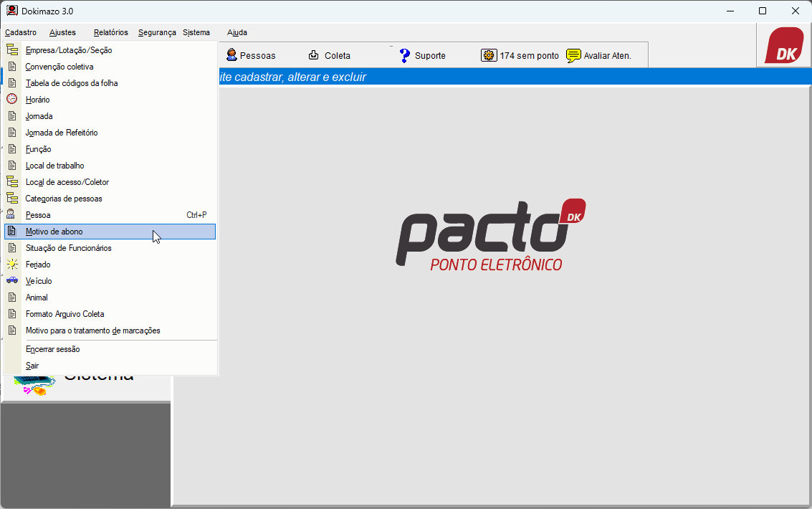
Task: Open the Segurança menu
Action: [x=157, y=32]
